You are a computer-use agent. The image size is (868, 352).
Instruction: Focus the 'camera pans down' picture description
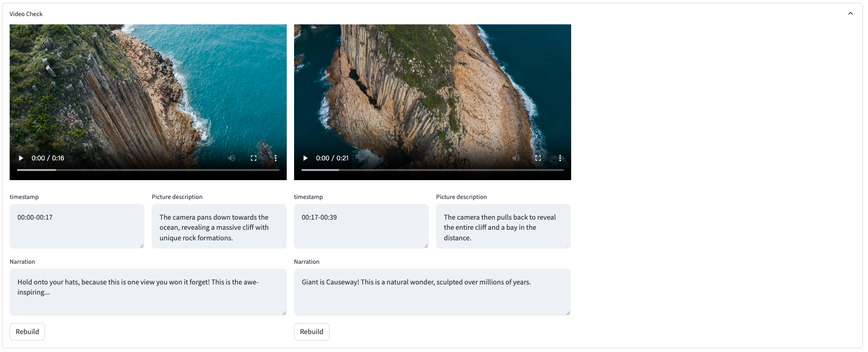[x=219, y=227]
